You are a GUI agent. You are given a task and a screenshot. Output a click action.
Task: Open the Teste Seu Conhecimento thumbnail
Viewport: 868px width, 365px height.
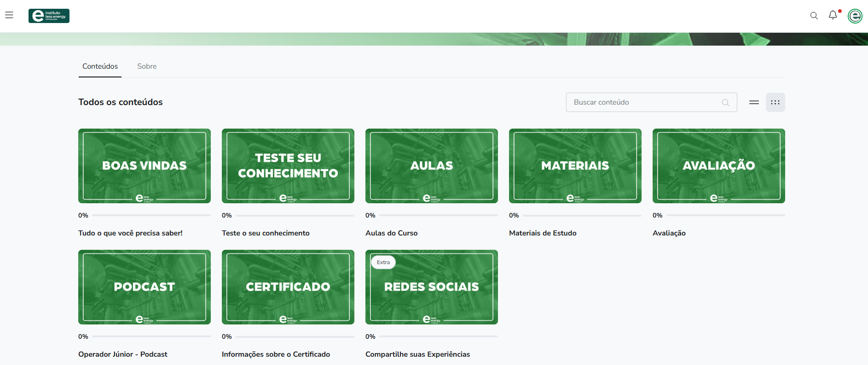[288, 166]
